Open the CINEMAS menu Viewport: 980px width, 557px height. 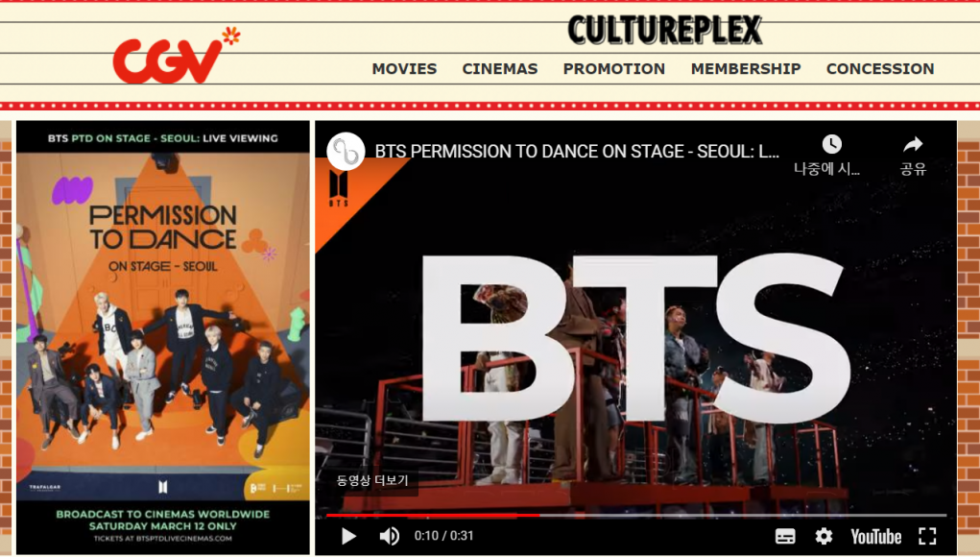pyautogui.click(x=499, y=69)
